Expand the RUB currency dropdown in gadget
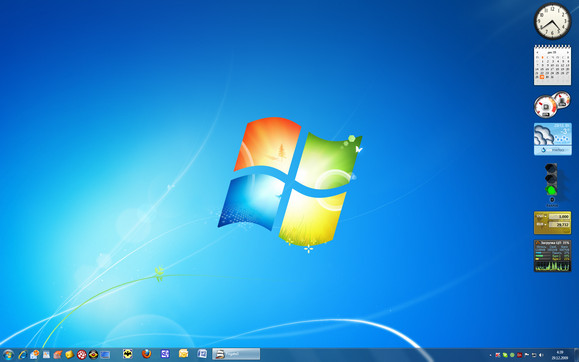 click(545, 224)
